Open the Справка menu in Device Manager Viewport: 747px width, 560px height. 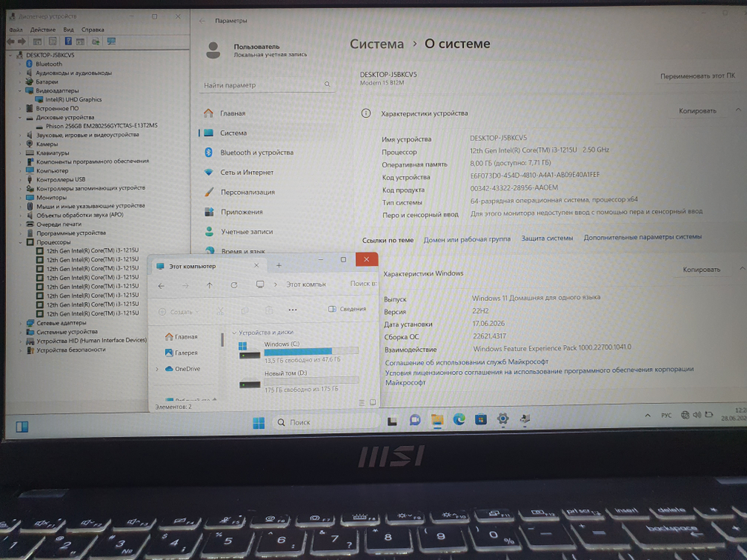[x=93, y=30]
